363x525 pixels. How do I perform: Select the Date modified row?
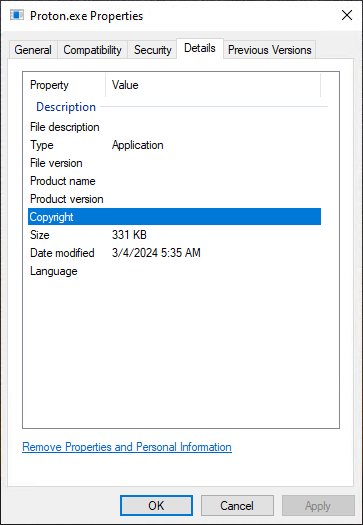tap(174, 253)
